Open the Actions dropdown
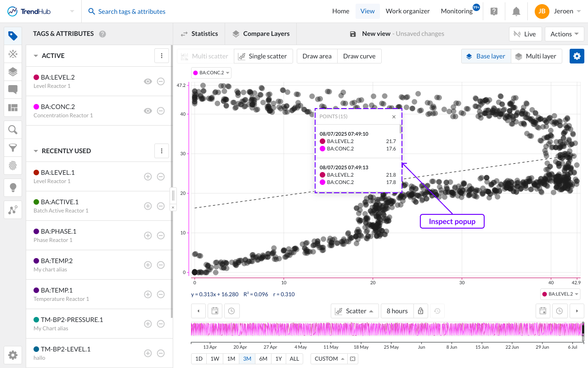The height and width of the screenshot is (368, 588). (565, 34)
